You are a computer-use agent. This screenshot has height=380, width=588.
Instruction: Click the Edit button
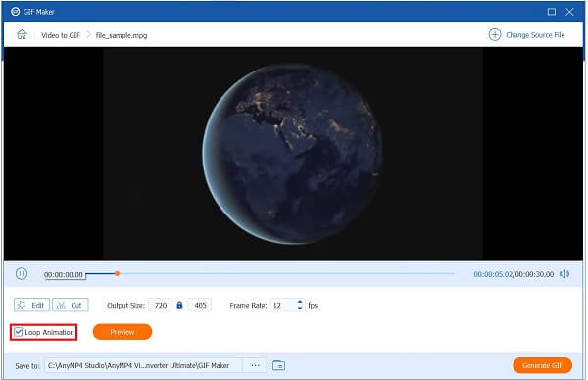point(31,305)
